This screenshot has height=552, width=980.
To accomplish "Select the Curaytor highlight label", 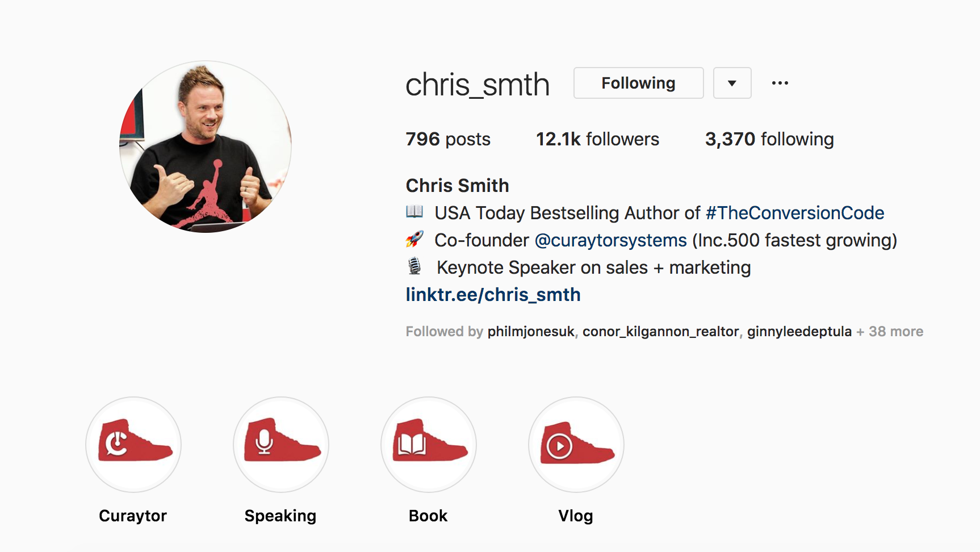I will pyautogui.click(x=133, y=516).
